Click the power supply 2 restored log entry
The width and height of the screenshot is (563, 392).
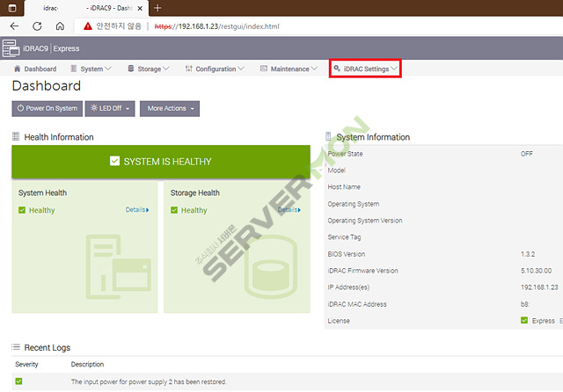149,381
